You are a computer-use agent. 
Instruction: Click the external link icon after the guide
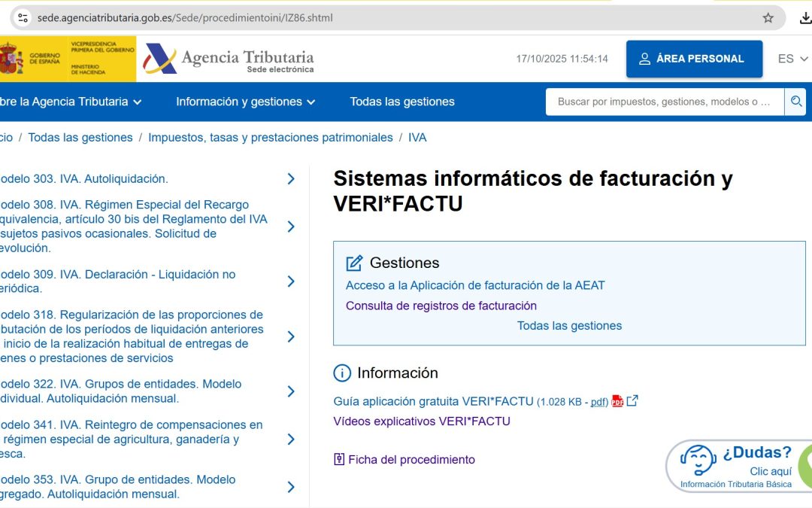point(632,400)
